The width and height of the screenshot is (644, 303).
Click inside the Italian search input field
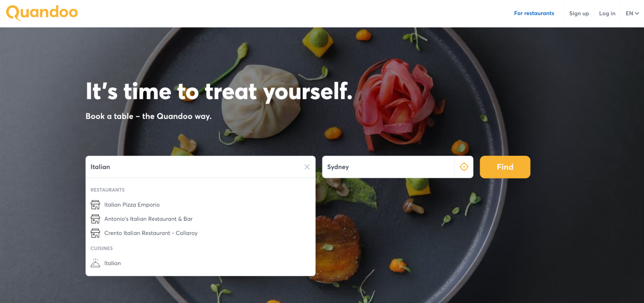(193, 167)
